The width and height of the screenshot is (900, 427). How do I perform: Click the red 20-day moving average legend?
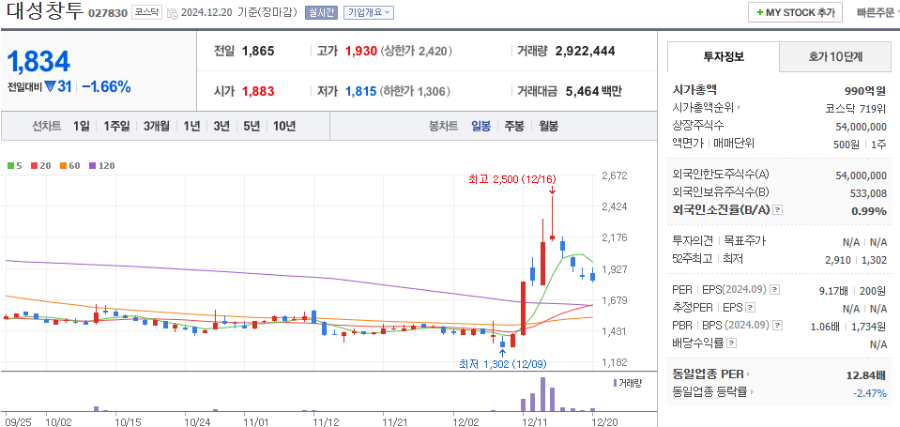(40, 166)
